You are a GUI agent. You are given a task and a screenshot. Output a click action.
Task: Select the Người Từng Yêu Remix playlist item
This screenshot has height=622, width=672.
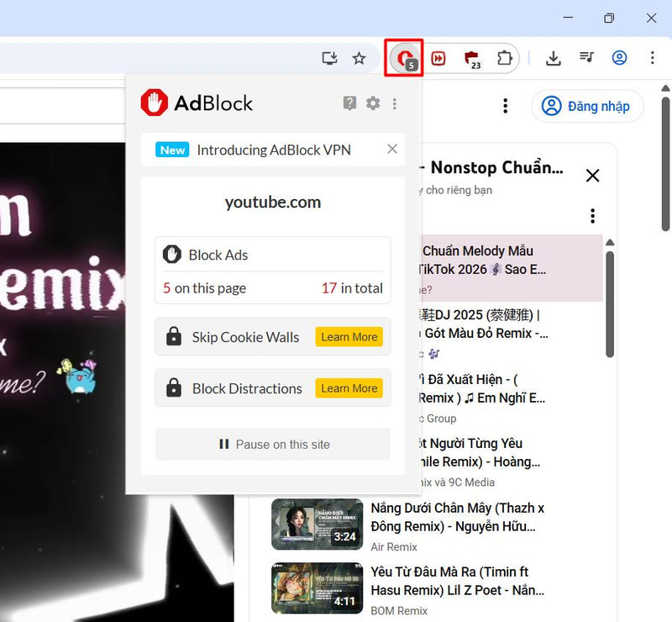pos(512,461)
